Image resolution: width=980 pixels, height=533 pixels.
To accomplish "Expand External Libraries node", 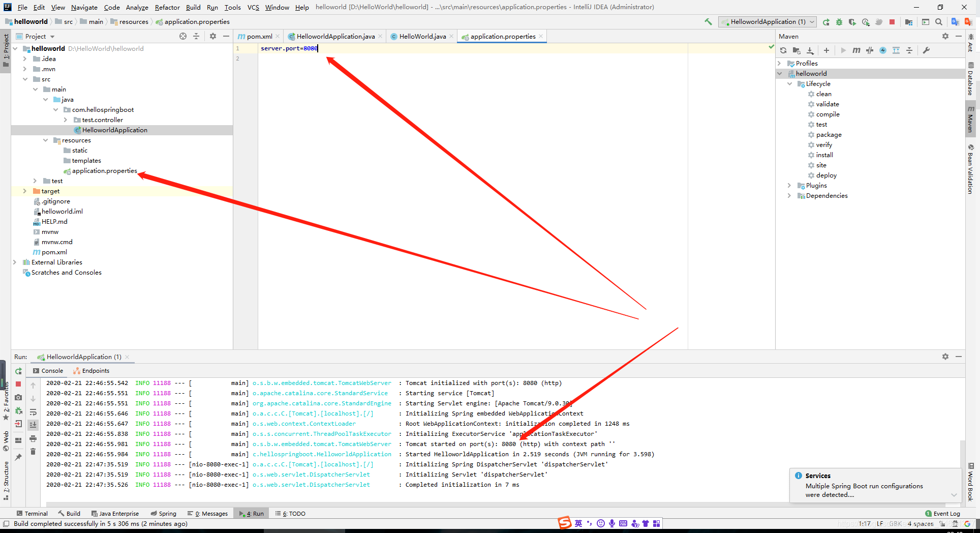I will coord(14,262).
